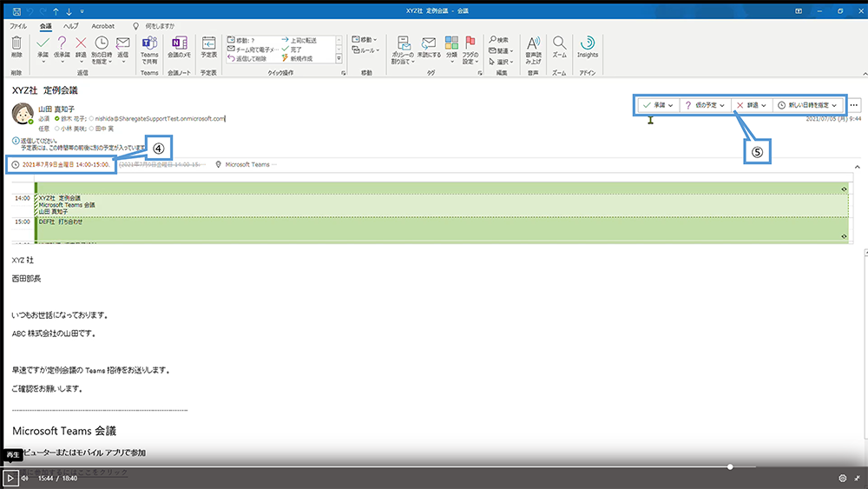Open the 承諾 dropdown in message header
The height and width of the screenshot is (489, 868).
pyautogui.click(x=658, y=105)
